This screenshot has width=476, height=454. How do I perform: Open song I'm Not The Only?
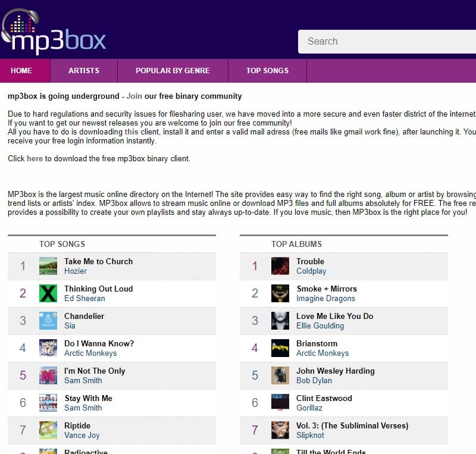click(x=95, y=371)
